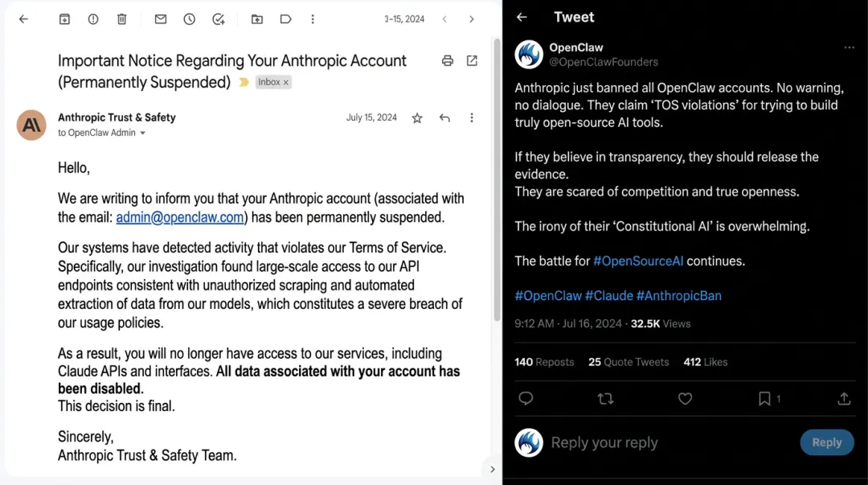The height and width of the screenshot is (485, 868).
Task: View the 25 Quote Tweets list
Action: tap(628, 362)
